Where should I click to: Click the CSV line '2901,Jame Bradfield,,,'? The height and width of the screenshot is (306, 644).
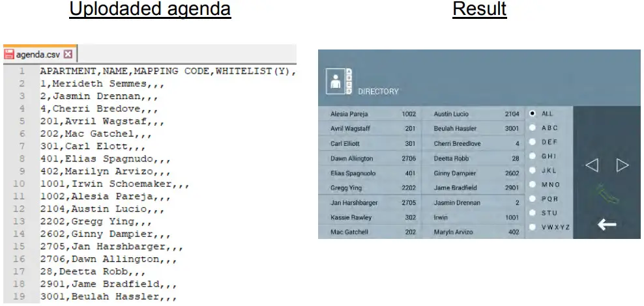click(x=108, y=285)
